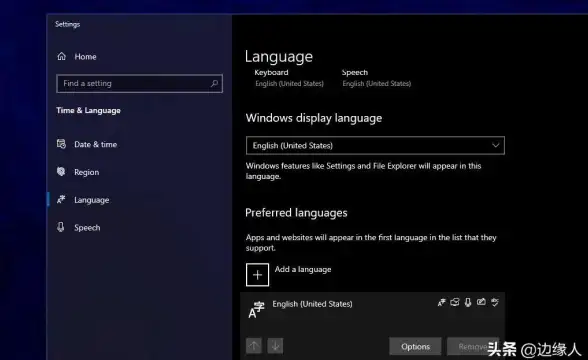Open the Home settings page
Image resolution: width=588 pixels, height=360 pixels.
tap(85, 57)
